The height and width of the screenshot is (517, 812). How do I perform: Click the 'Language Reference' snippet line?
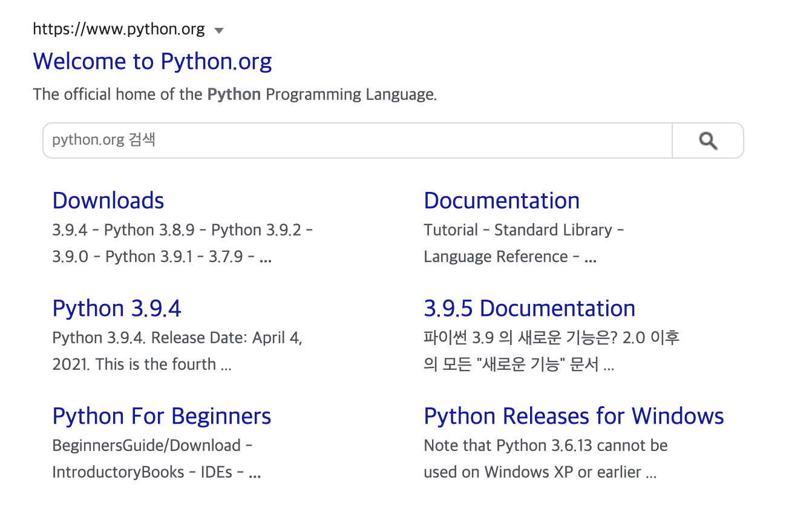[510, 257]
